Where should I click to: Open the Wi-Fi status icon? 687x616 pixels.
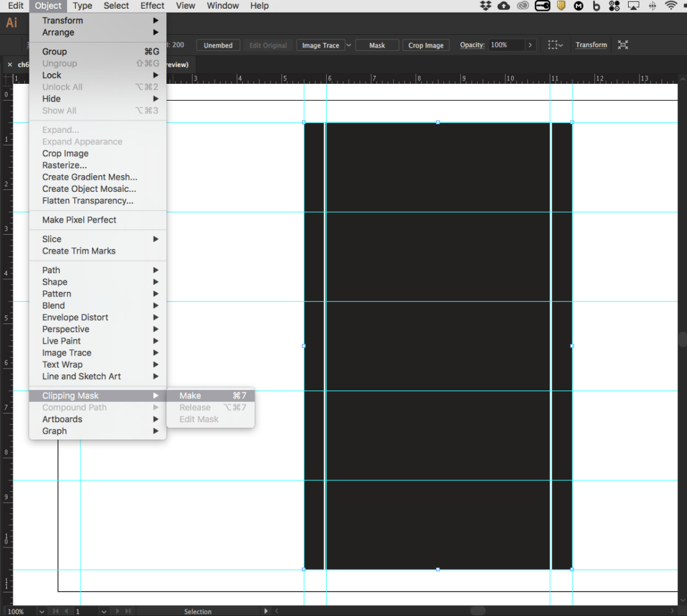670,6
